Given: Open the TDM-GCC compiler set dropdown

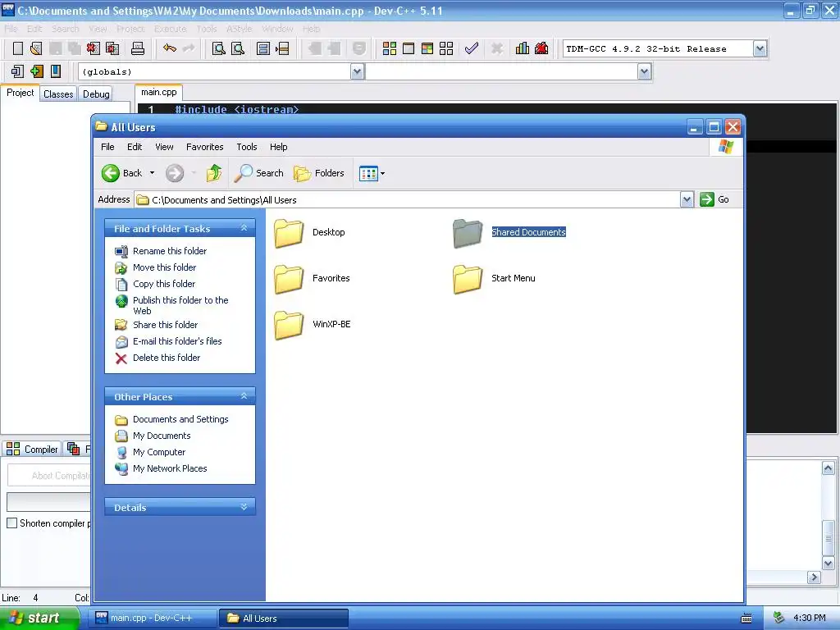Looking at the screenshot, I should pos(760,48).
